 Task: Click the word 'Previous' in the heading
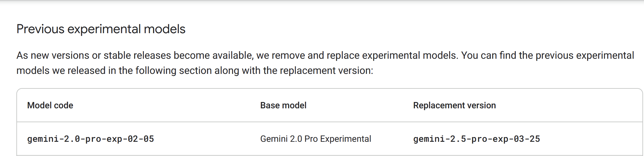coord(41,29)
